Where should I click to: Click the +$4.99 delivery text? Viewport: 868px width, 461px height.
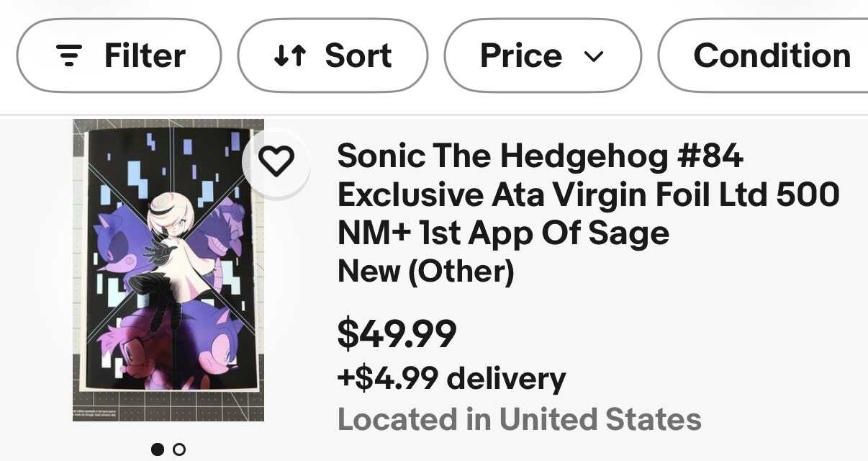pos(451,378)
